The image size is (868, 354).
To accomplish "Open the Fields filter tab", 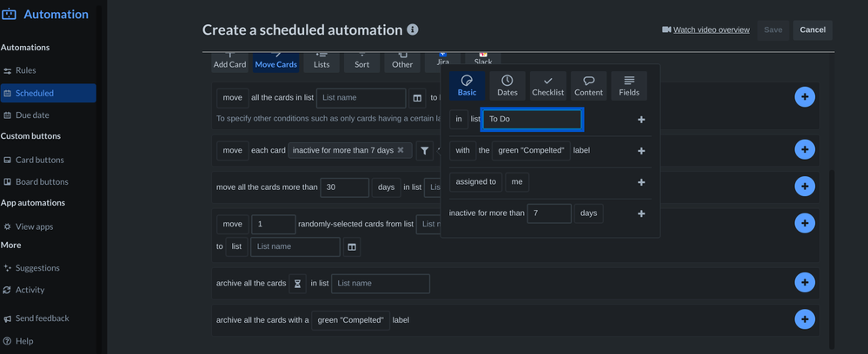I will click(629, 86).
